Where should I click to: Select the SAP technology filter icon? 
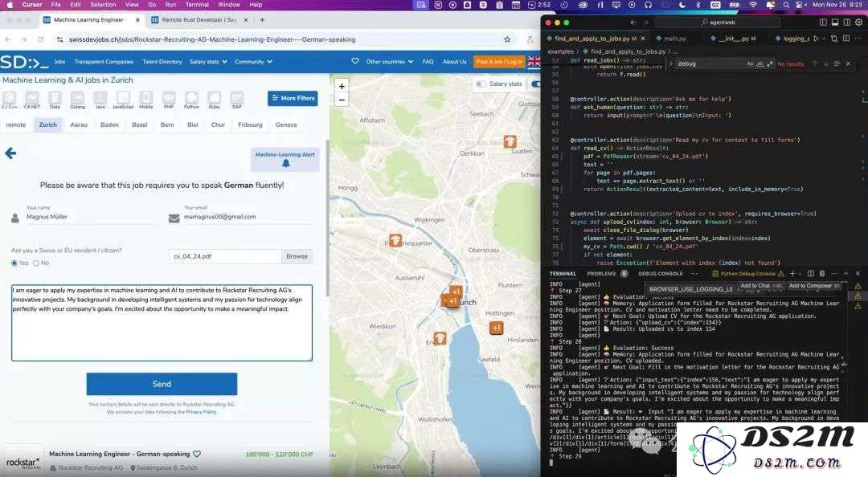click(x=237, y=100)
